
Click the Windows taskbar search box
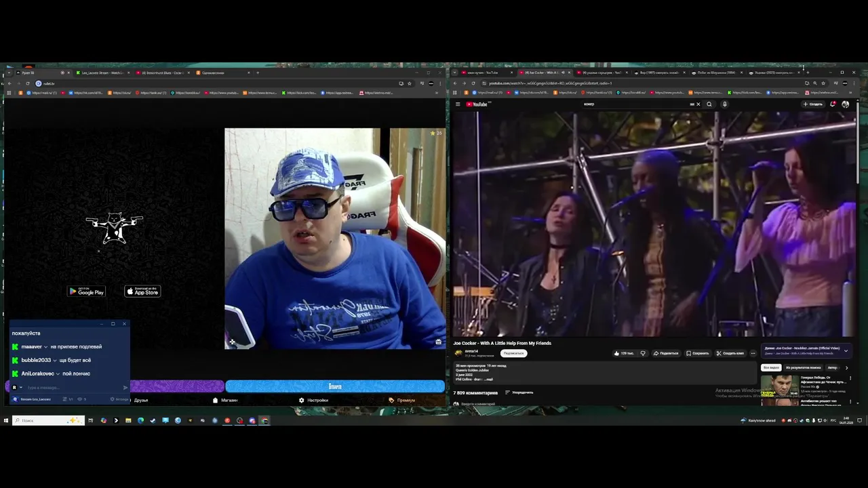tap(48, 420)
